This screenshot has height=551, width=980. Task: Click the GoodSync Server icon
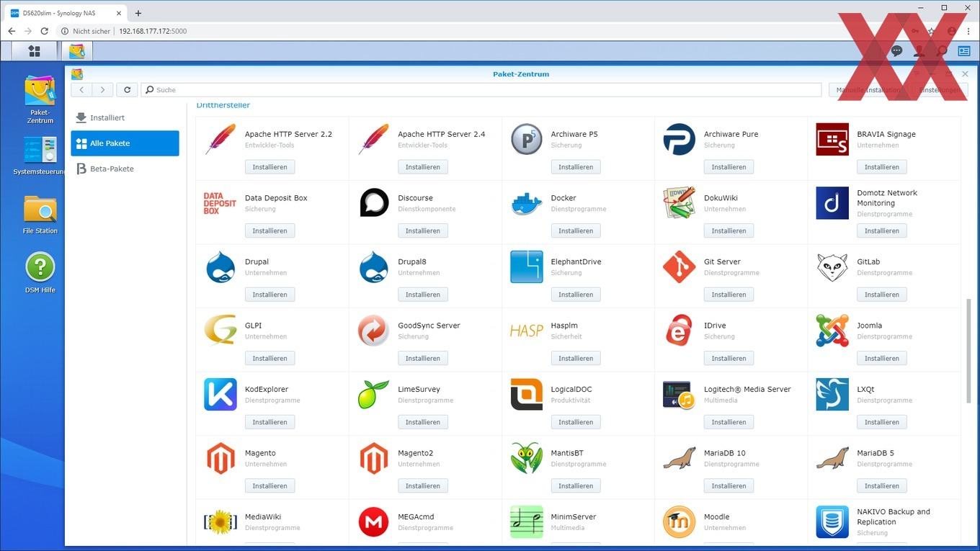374,331
